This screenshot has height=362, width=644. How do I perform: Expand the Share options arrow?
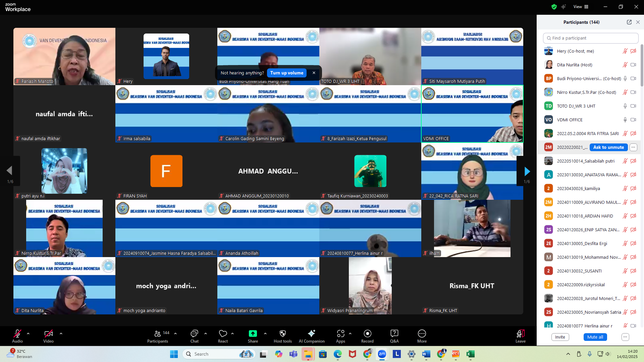tap(265, 334)
